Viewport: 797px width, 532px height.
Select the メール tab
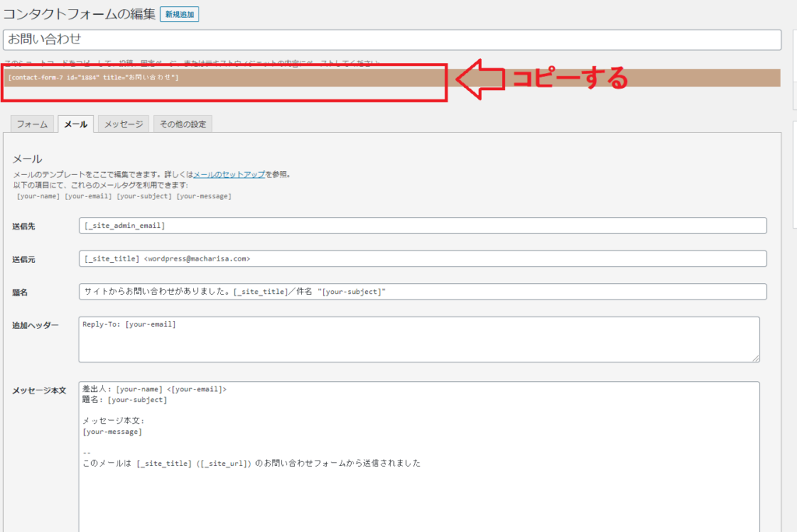pyautogui.click(x=75, y=124)
